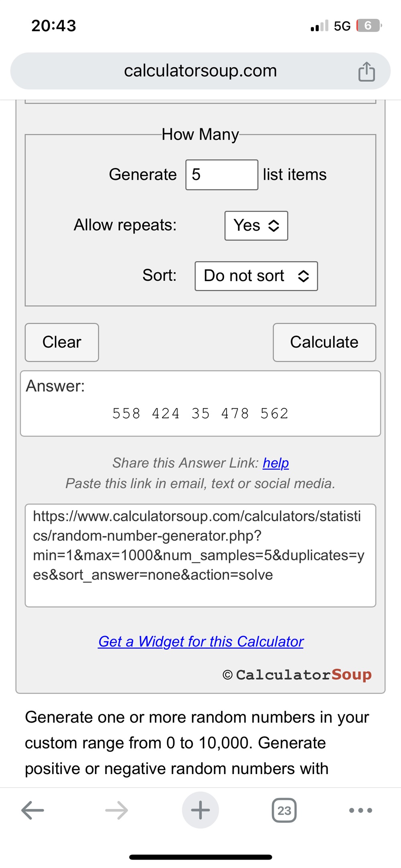Open the three-dot browser menu

tap(360, 810)
